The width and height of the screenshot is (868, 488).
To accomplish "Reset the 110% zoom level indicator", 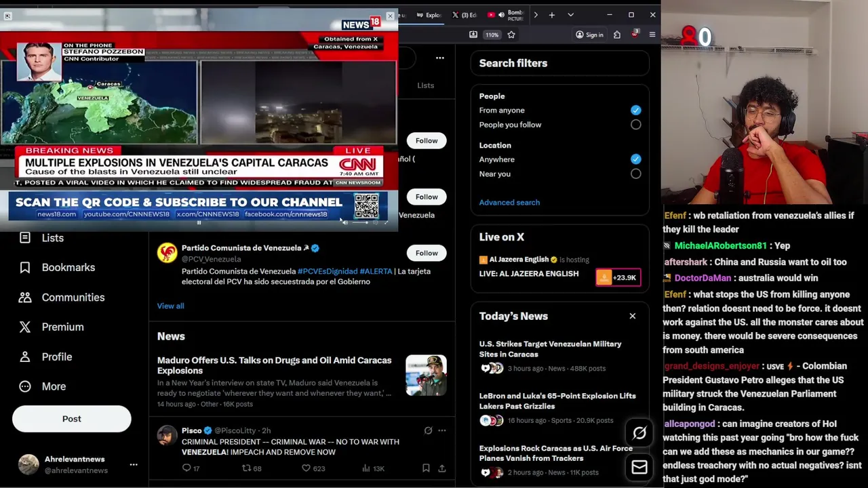I will [x=492, y=35].
